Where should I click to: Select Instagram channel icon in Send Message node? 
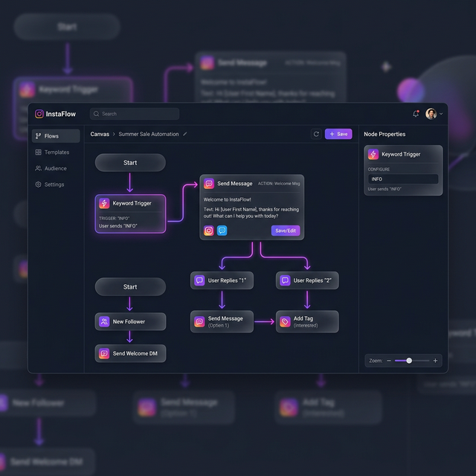[x=209, y=231]
